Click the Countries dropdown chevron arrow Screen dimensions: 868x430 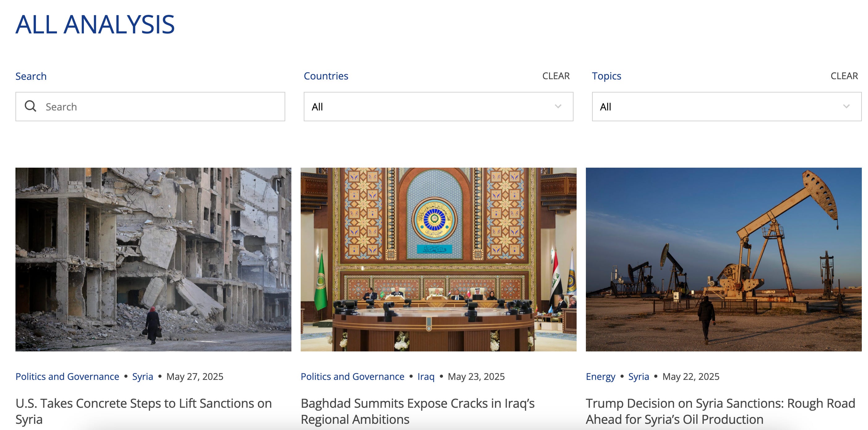pyautogui.click(x=558, y=106)
